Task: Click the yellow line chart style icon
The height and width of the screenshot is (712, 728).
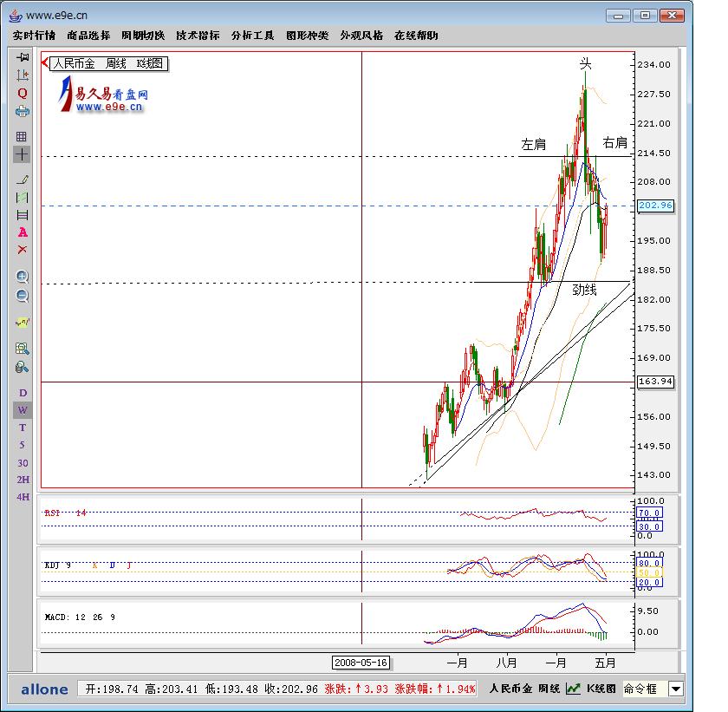Action: [x=23, y=322]
